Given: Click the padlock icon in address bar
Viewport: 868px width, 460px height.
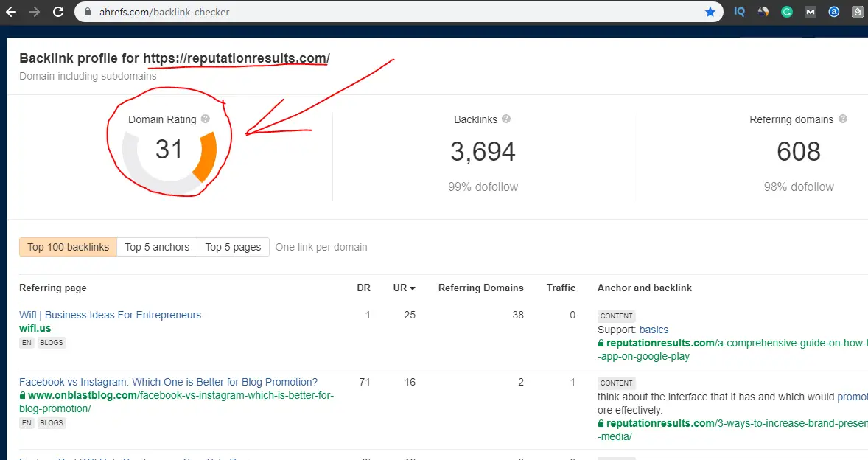Looking at the screenshot, I should pyautogui.click(x=88, y=12).
